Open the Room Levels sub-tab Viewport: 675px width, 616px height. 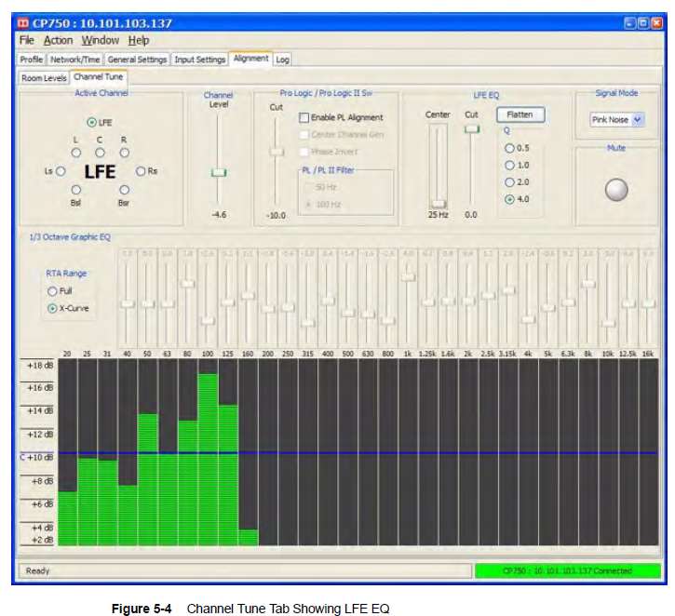click(44, 78)
